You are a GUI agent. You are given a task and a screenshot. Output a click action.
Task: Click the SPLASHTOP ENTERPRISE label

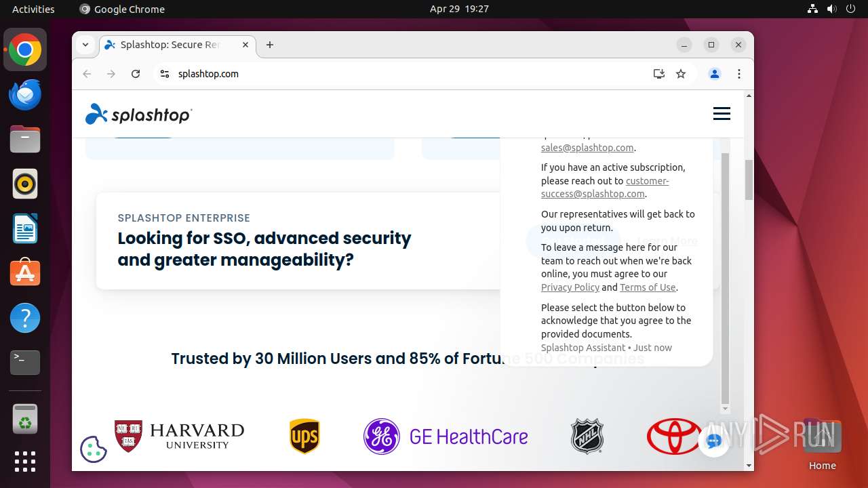pyautogui.click(x=184, y=218)
